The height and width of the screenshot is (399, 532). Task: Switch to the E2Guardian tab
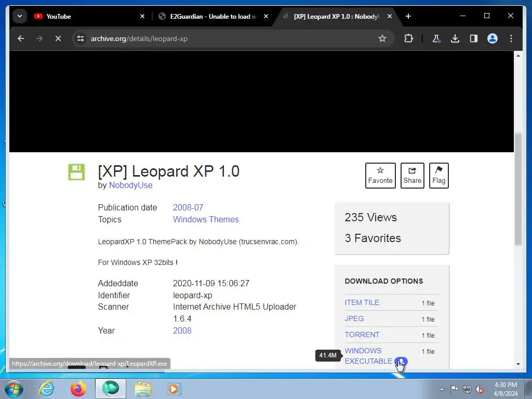pos(213,16)
